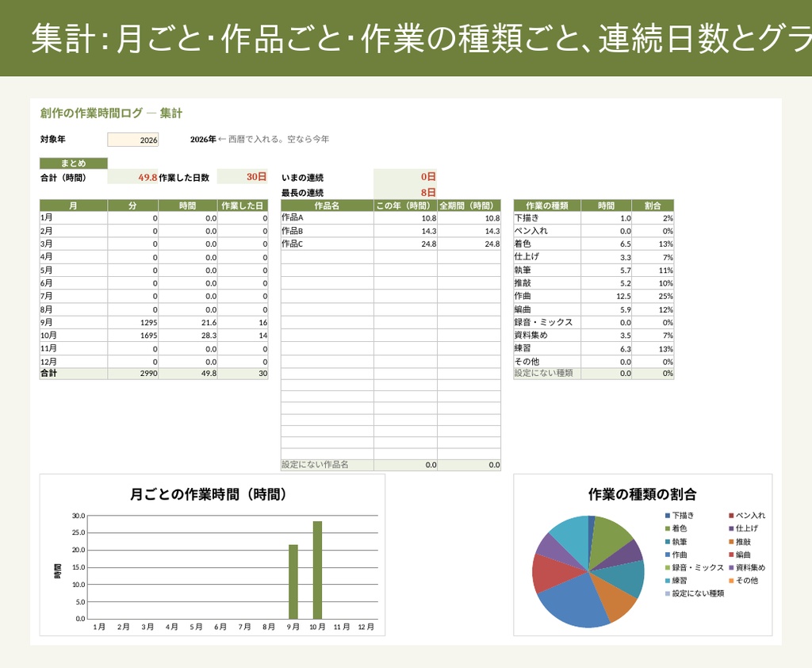The image size is (812, 668).
Task: Select the 作品名 column header
Action: point(327,205)
